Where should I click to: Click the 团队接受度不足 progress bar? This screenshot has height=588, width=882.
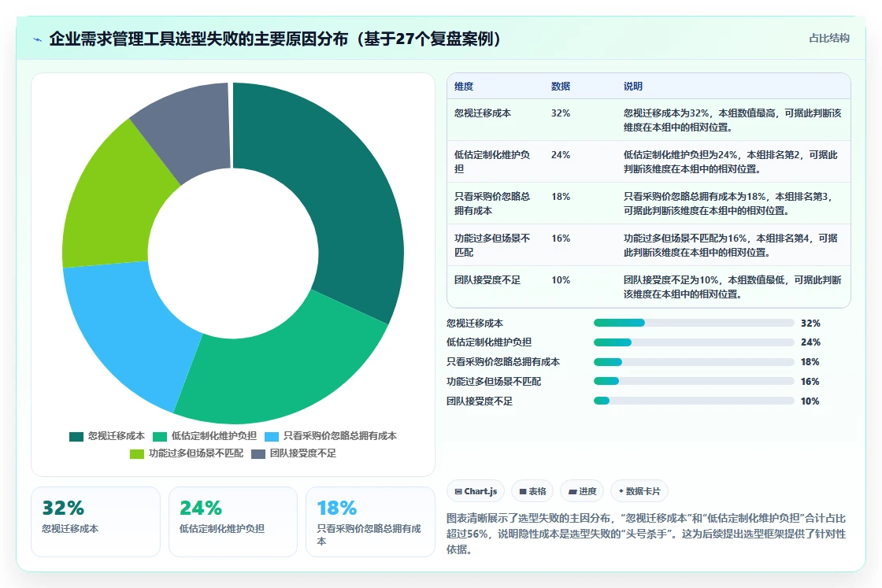[x=694, y=401]
